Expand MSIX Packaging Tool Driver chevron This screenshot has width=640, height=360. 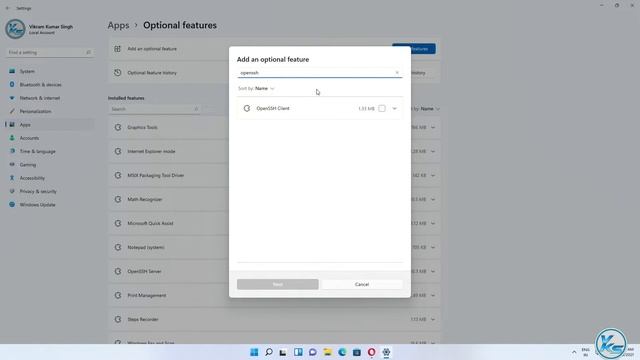point(433,176)
